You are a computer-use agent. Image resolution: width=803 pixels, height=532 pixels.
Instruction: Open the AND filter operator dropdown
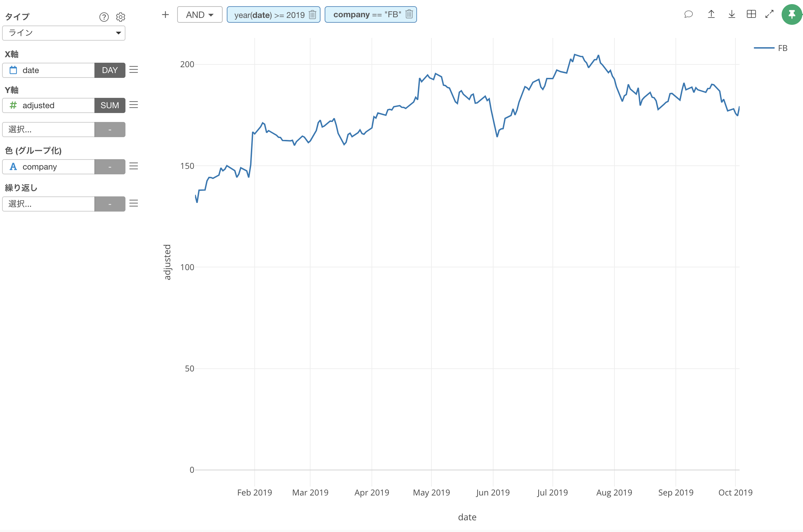click(200, 15)
